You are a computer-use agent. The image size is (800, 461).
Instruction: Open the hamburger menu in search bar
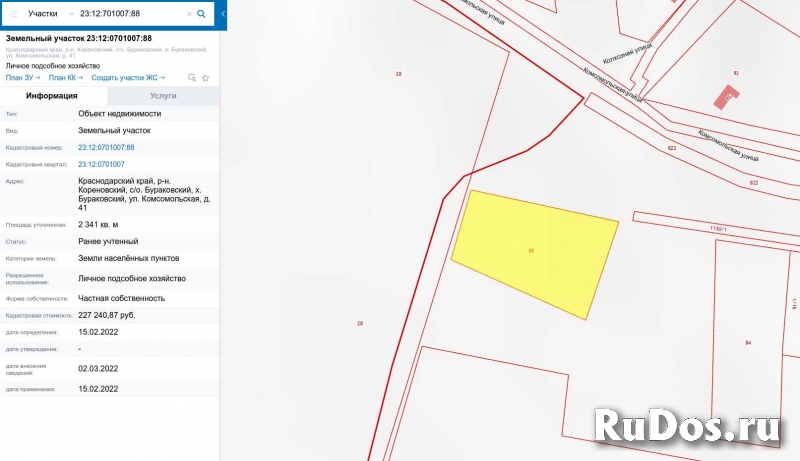[14, 14]
